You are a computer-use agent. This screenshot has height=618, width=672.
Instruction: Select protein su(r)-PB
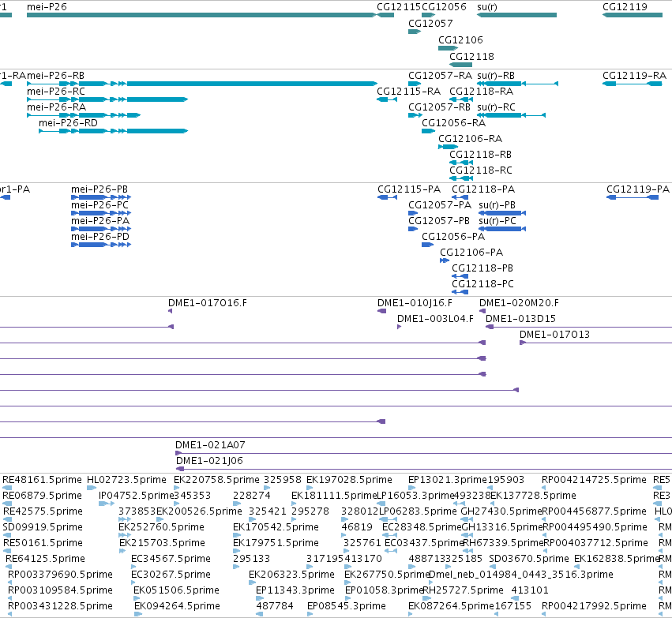(502, 213)
